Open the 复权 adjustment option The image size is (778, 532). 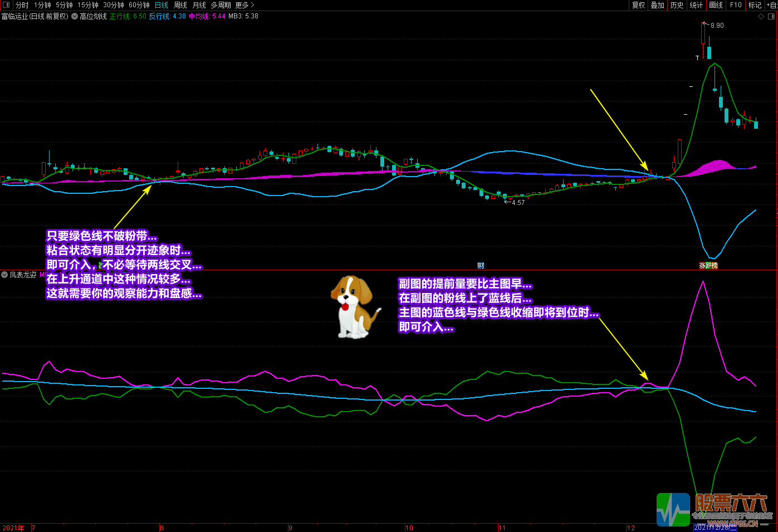[x=638, y=5]
